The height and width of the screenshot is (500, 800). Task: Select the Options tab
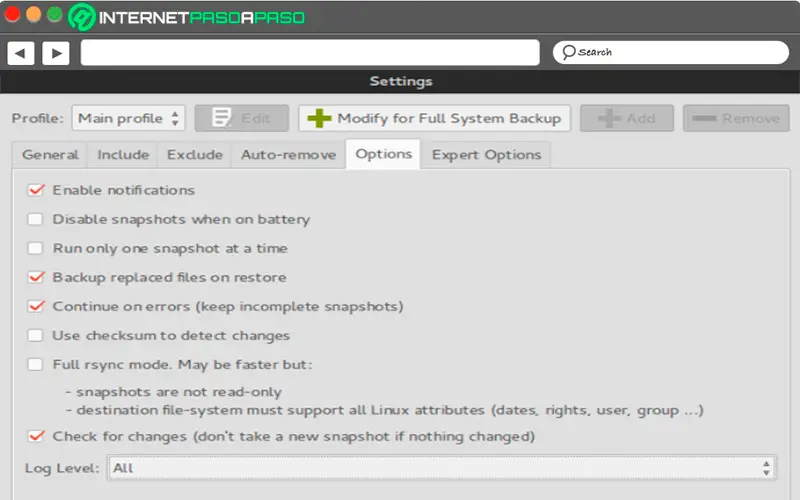383,154
